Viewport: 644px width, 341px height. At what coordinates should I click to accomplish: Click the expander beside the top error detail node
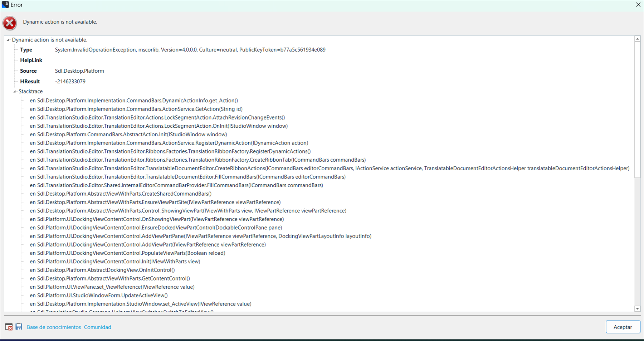pyautogui.click(x=8, y=40)
